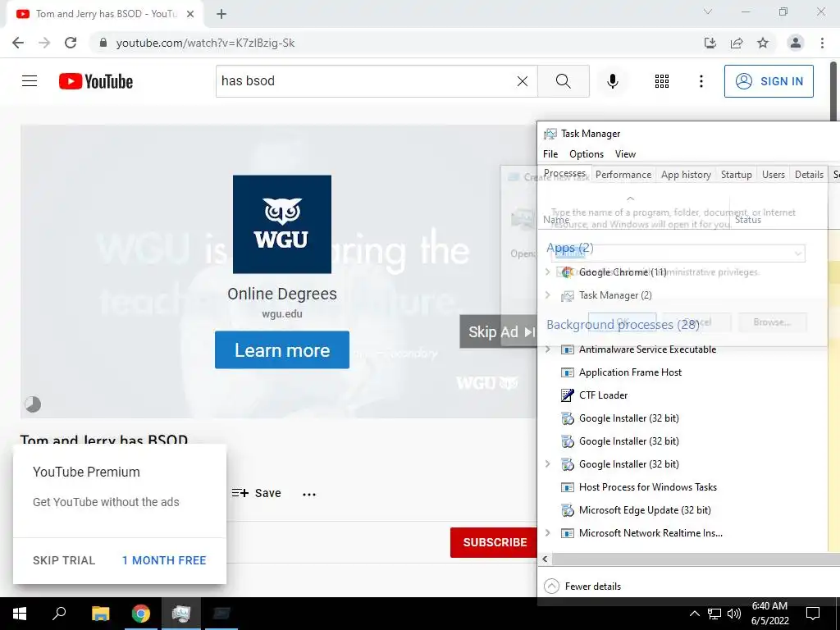Subscribe to the channel
The image size is (840, 630).
tap(494, 542)
